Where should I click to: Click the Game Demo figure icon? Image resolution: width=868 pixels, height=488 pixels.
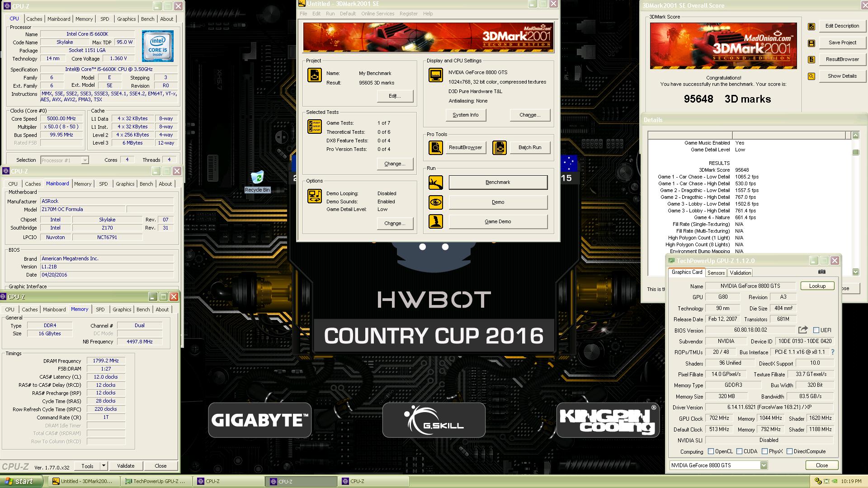coord(436,221)
